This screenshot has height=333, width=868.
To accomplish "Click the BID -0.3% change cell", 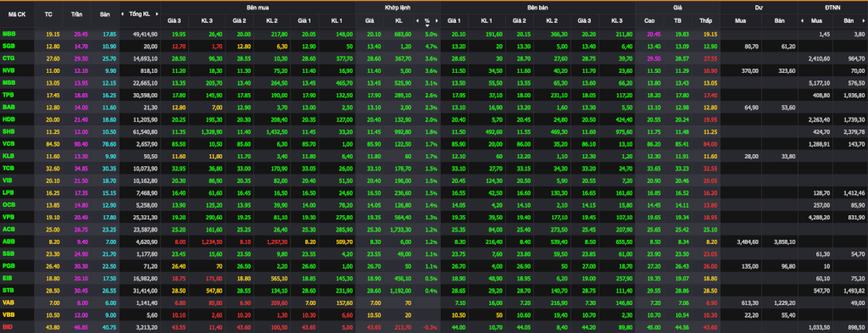I will (430, 326).
